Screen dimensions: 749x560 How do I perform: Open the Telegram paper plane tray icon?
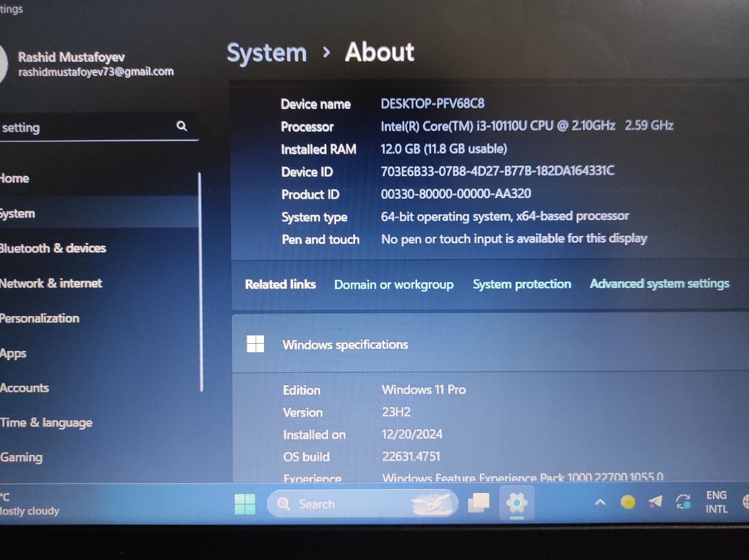(x=655, y=501)
